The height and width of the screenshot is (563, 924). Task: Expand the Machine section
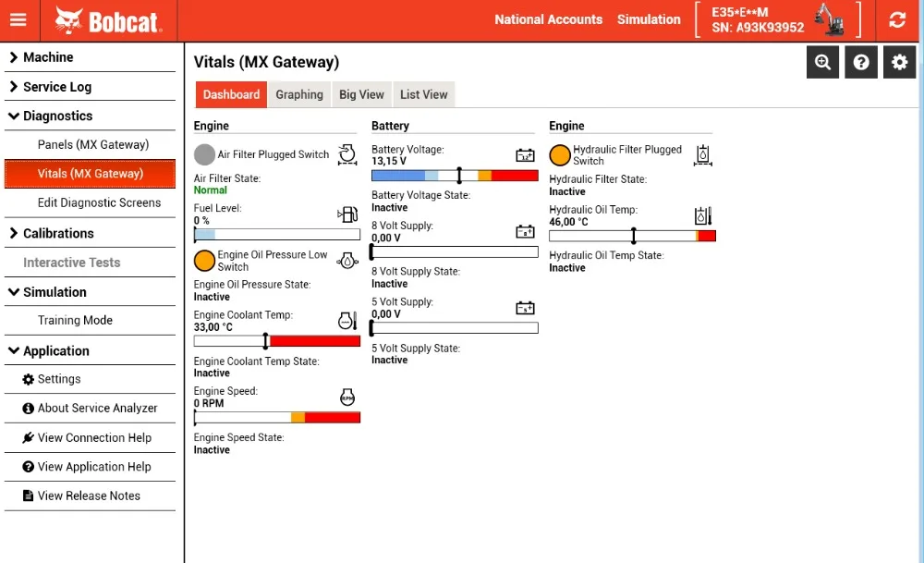tap(90, 57)
